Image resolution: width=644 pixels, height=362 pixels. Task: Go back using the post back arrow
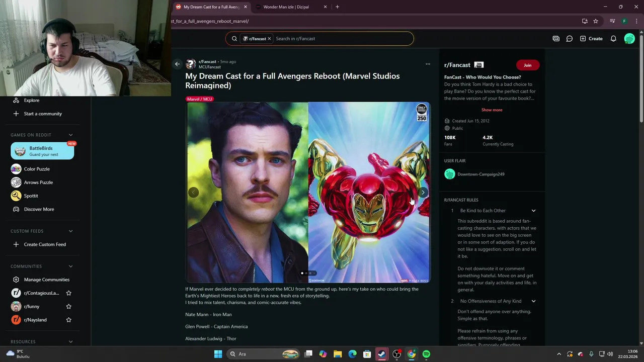click(x=177, y=64)
